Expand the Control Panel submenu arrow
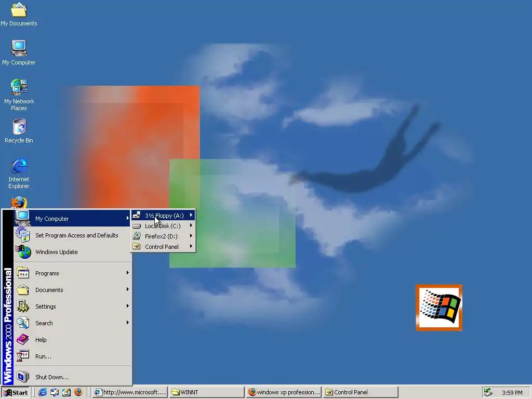532x399 pixels. [x=191, y=246]
